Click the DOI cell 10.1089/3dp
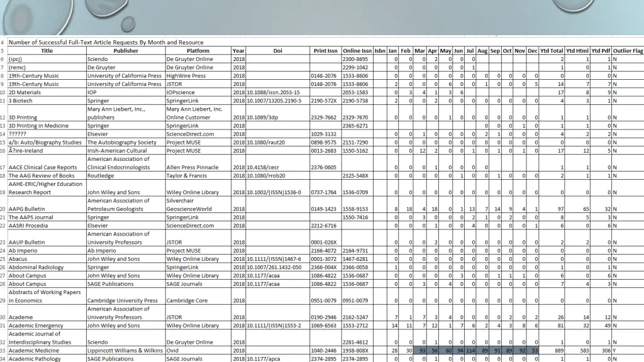The image size is (644, 362). [x=277, y=113]
